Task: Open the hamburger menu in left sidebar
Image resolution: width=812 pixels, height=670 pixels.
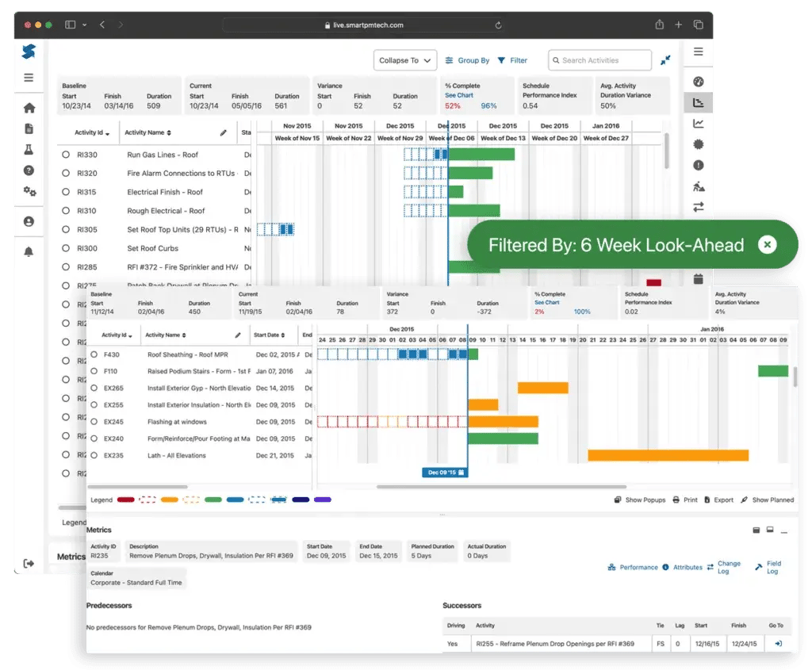Action: [29, 78]
